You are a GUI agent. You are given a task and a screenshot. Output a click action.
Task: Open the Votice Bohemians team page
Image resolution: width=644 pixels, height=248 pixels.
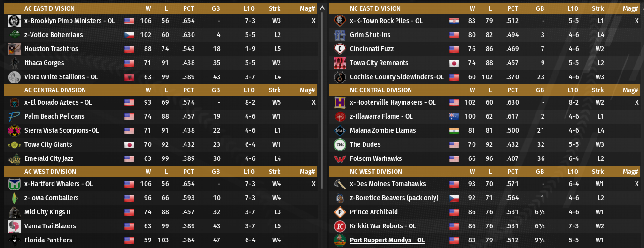click(x=54, y=35)
